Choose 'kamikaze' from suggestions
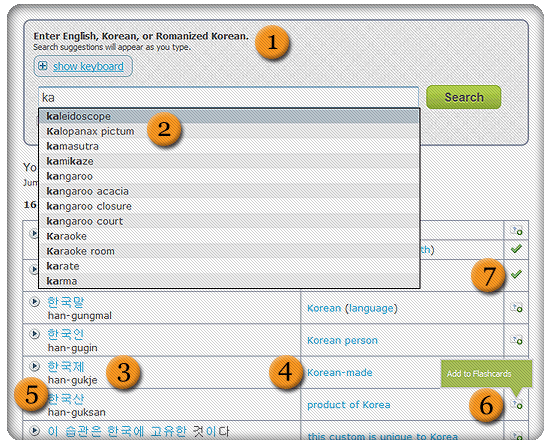The image size is (551, 444). tap(229, 161)
